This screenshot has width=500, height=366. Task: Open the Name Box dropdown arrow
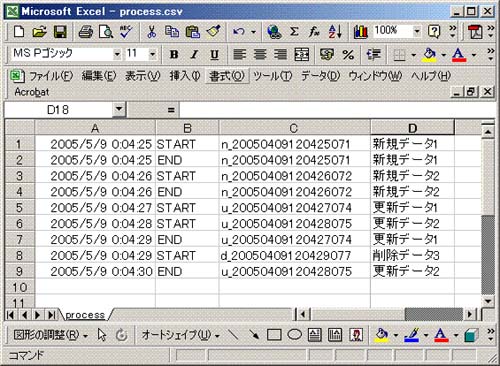tap(119, 109)
